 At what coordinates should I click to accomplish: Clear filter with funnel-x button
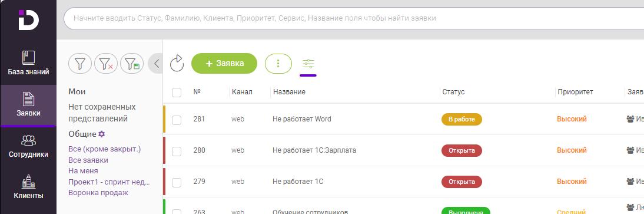pos(106,64)
